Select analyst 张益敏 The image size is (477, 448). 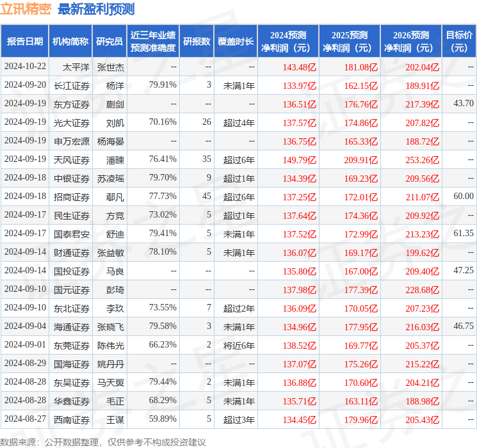[x=110, y=253]
